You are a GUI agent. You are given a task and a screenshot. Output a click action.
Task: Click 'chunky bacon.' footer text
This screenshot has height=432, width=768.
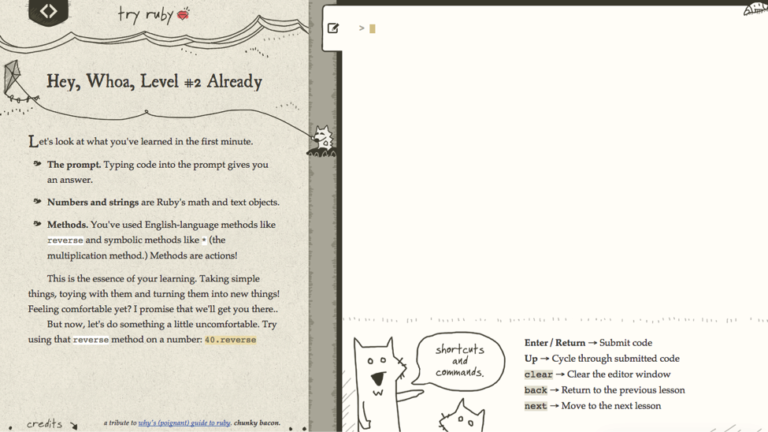click(x=257, y=423)
